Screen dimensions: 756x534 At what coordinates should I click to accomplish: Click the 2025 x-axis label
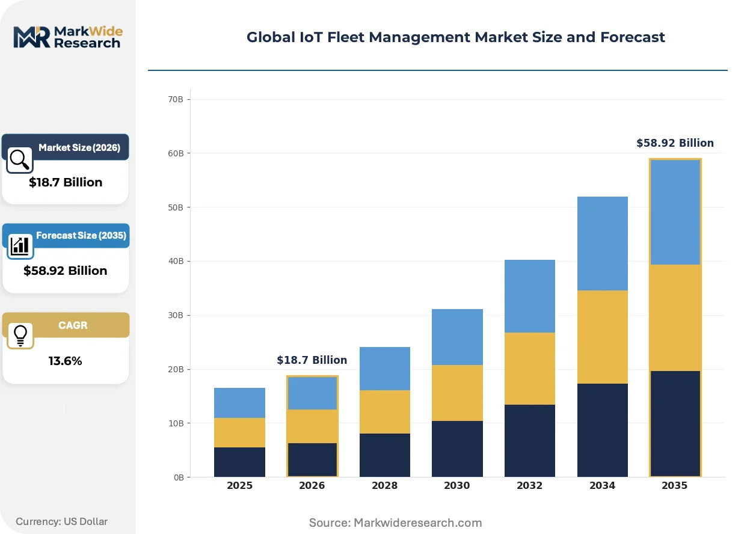coord(239,486)
